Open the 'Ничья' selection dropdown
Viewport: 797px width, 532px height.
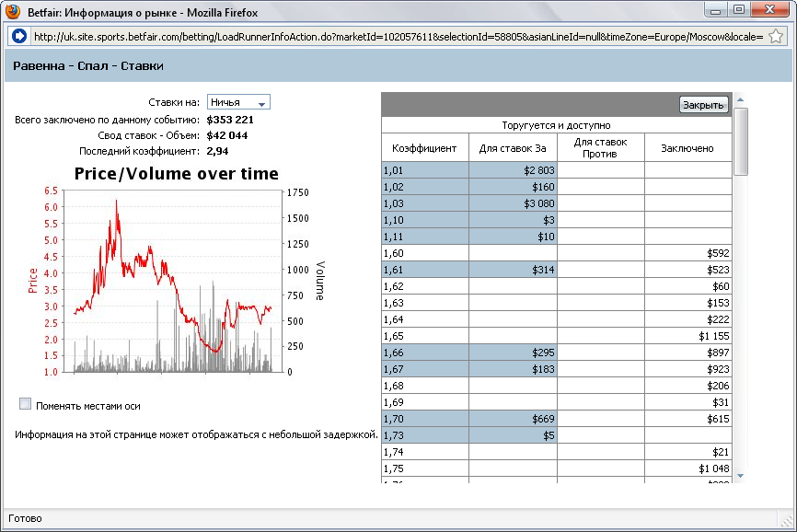pyautogui.click(x=238, y=102)
